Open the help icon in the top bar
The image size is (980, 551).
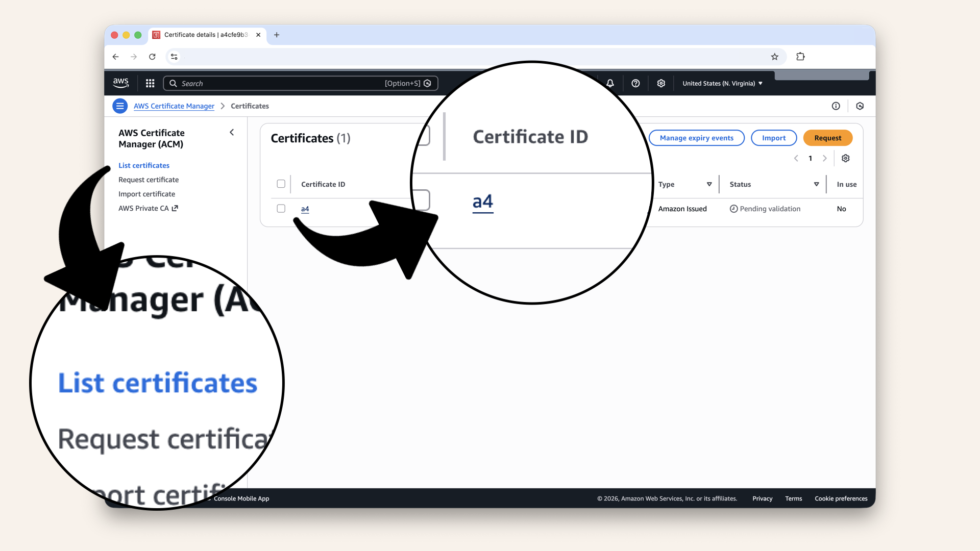tap(635, 83)
